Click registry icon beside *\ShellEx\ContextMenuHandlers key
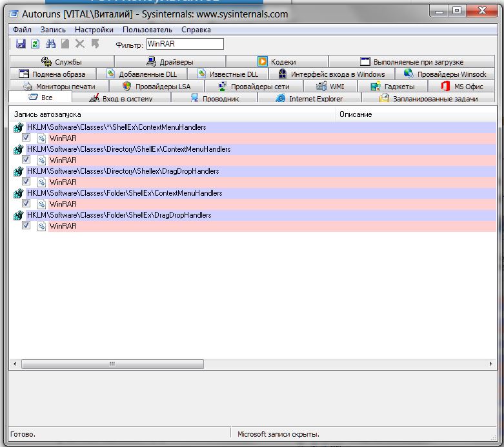Image resolution: width=504 pixels, height=447 pixels. coord(19,127)
